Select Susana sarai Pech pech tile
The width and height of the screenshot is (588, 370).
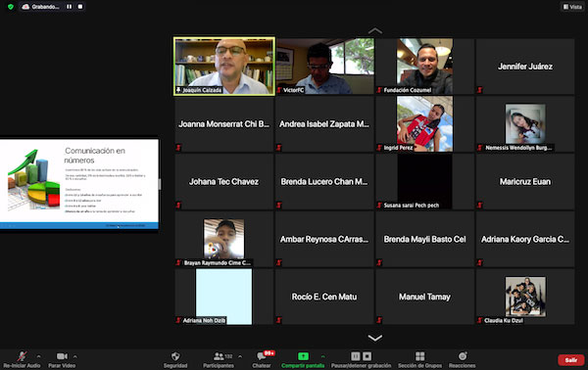[425, 182]
